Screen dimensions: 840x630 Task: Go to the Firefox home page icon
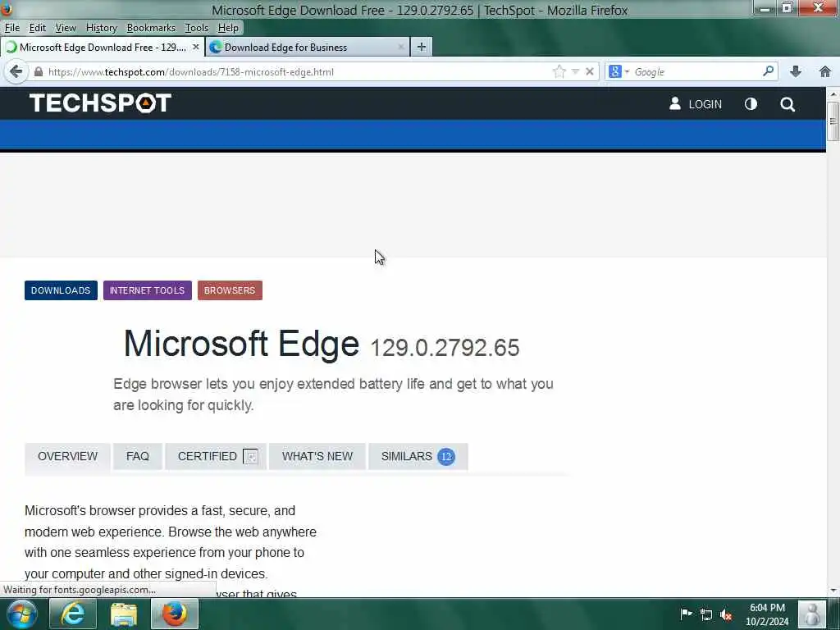point(825,71)
